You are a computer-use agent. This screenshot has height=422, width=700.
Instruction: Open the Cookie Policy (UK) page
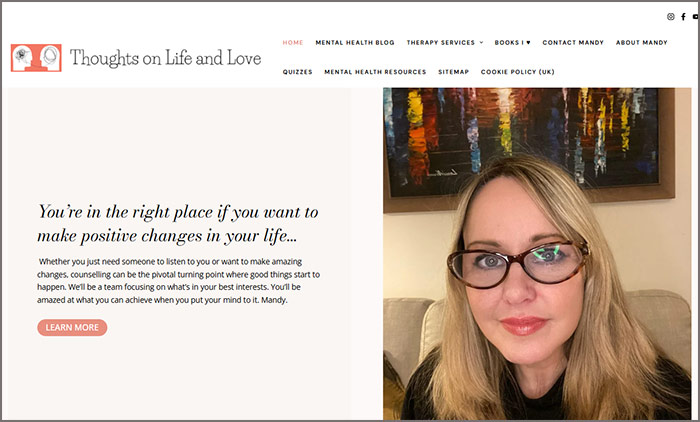click(x=517, y=72)
